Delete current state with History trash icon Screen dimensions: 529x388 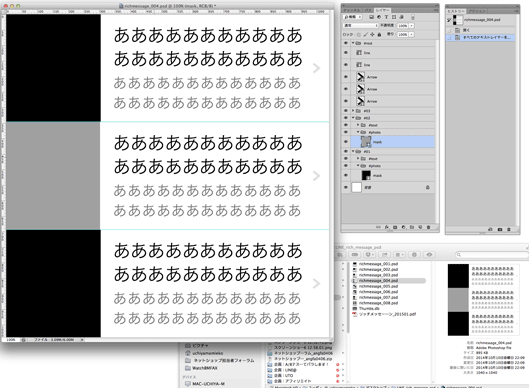click(509, 229)
